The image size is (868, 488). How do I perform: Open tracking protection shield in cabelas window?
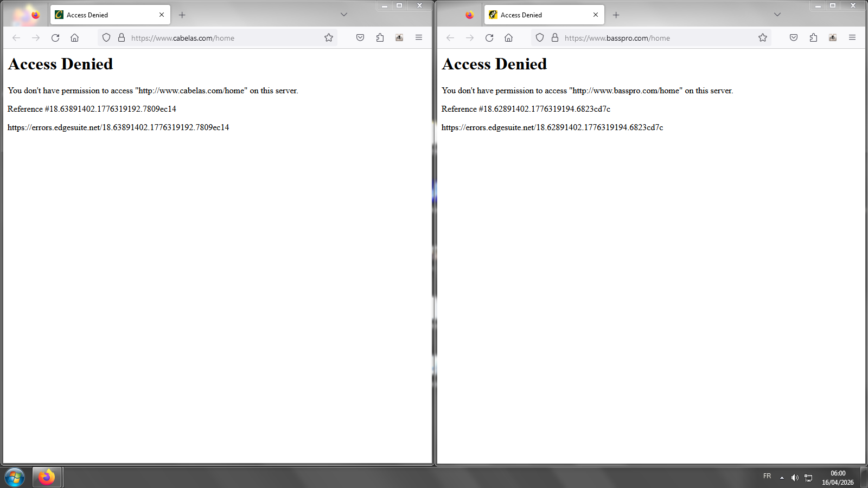(x=106, y=38)
